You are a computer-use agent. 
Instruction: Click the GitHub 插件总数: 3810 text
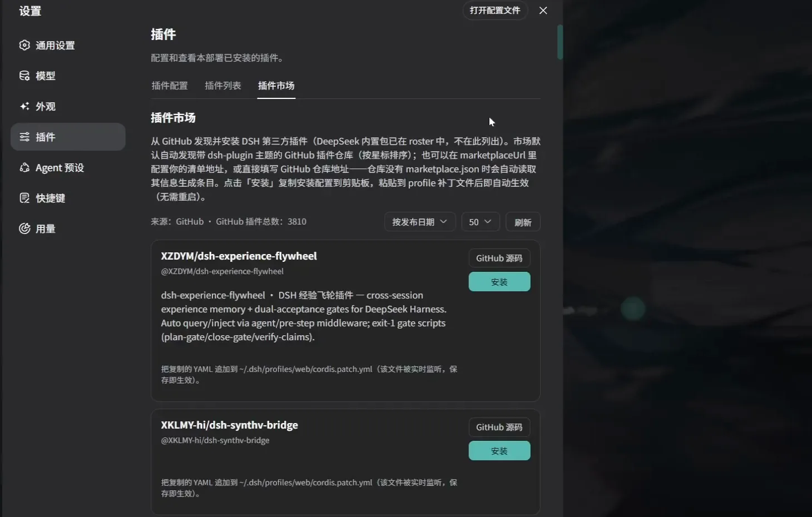(x=261, y=221)
